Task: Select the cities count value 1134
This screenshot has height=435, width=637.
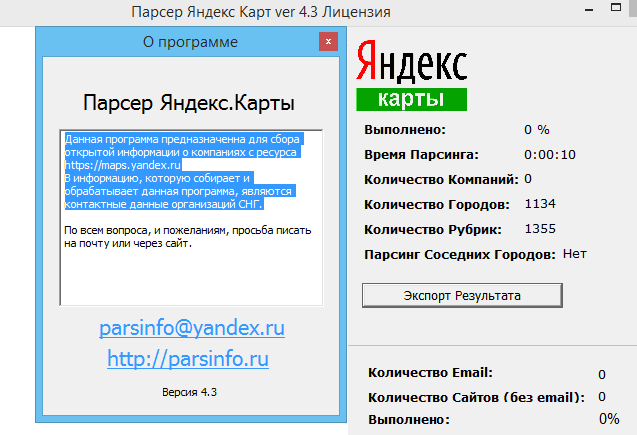Action: 539,204
